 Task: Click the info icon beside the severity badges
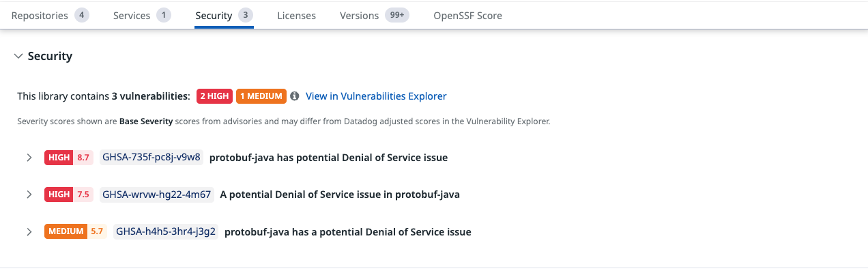pos(295,96)
